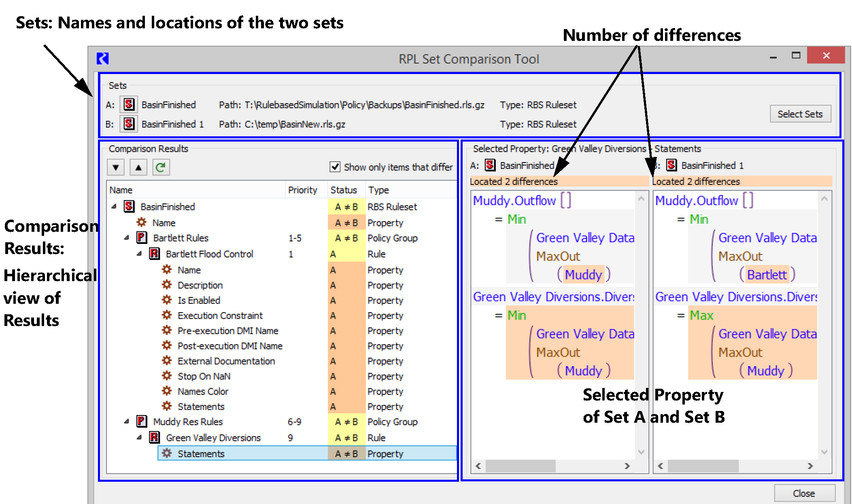Click Set B Located 2 differences banner
852x504 pixels.
click(x=742, y=181)
